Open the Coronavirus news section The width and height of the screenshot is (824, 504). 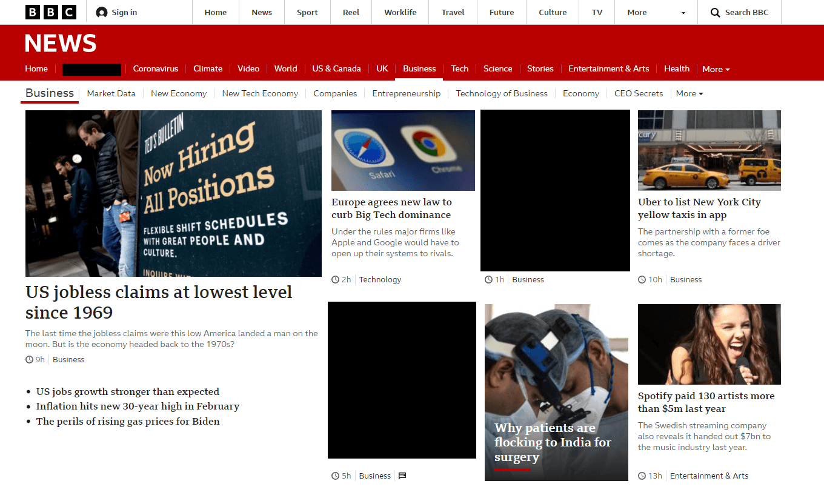[x=156, y=69]
